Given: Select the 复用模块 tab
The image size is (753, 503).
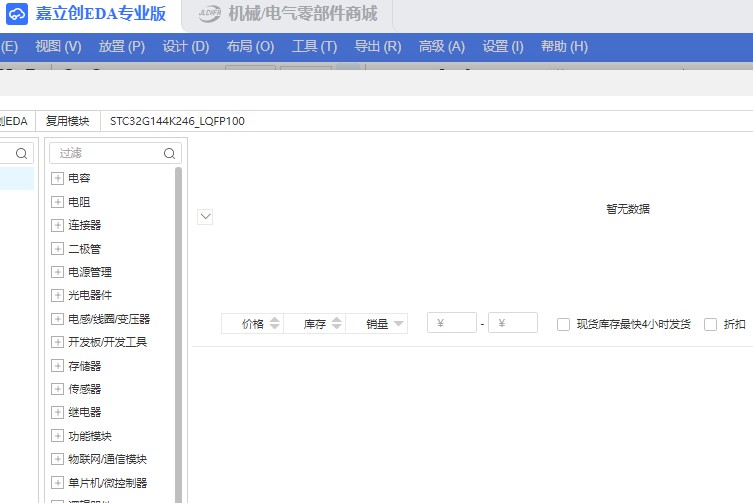Looking at the screenshot, I should tap(68, 121).
